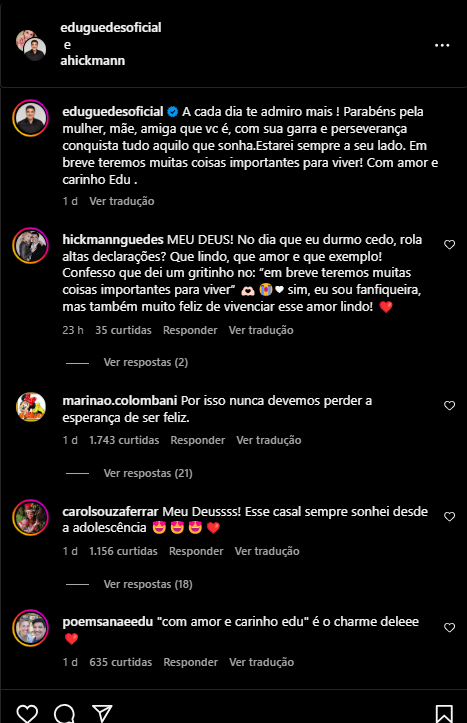The height and width of the screenshot is (723, 467).
Task: Click Responder on the marinao.colombani comment
Action: [198, 440]
